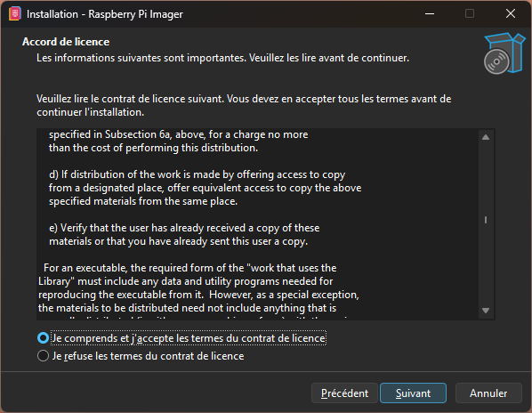Cancel installation with the Annuler button

point(488,393)
